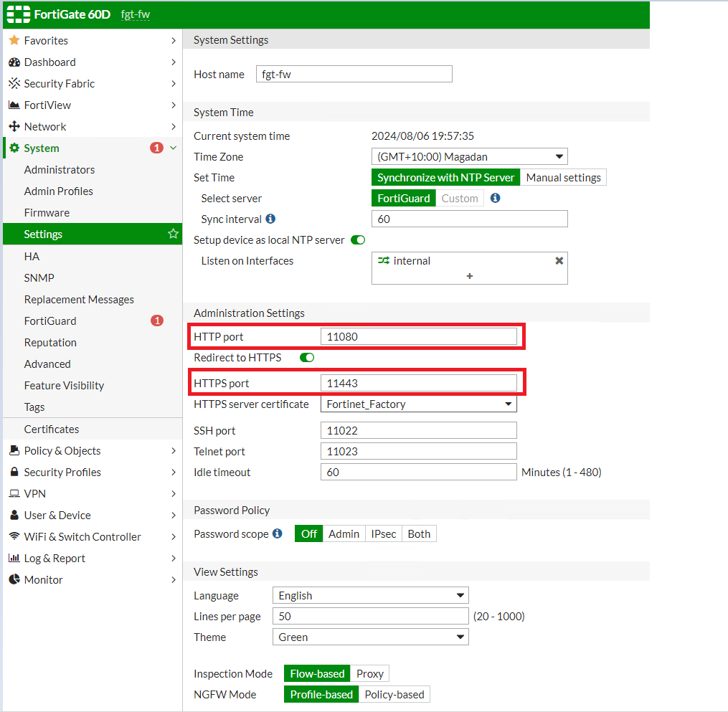This screenshot has height=712, width=728.
Task: Set Password scope to Admin
Action: coord(344,533)
